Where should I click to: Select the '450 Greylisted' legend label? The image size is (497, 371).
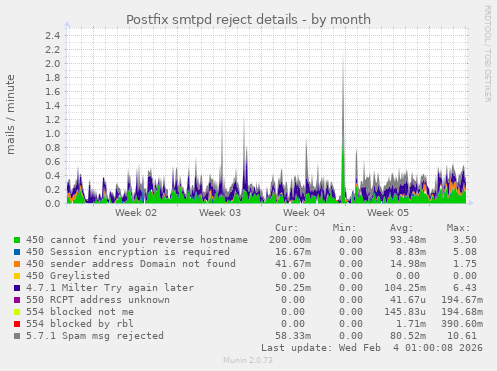click(x=68, y=276)
